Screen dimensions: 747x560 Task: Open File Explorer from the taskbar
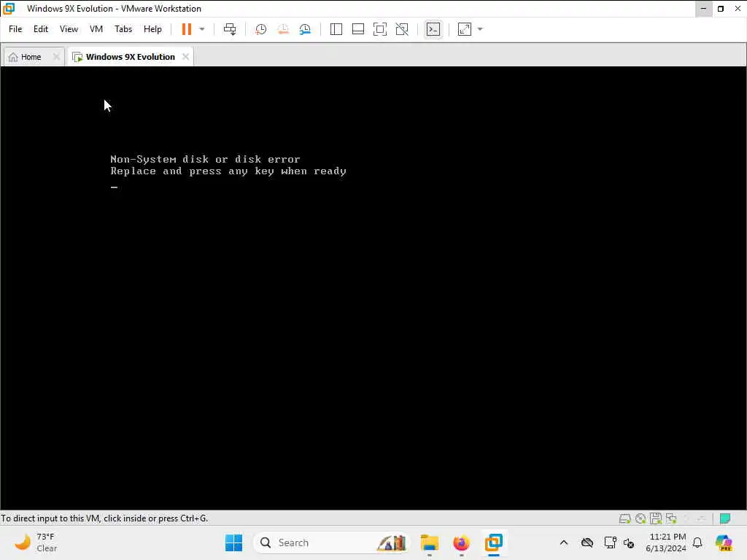click(x=429, y=542)
